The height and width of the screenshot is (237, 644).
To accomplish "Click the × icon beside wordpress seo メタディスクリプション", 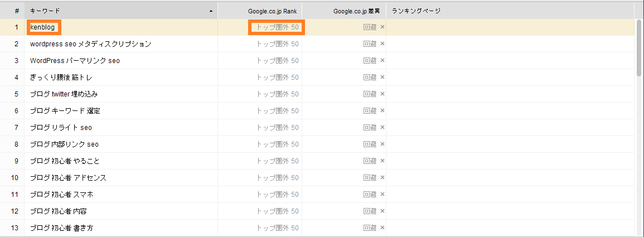I will 382,43.
